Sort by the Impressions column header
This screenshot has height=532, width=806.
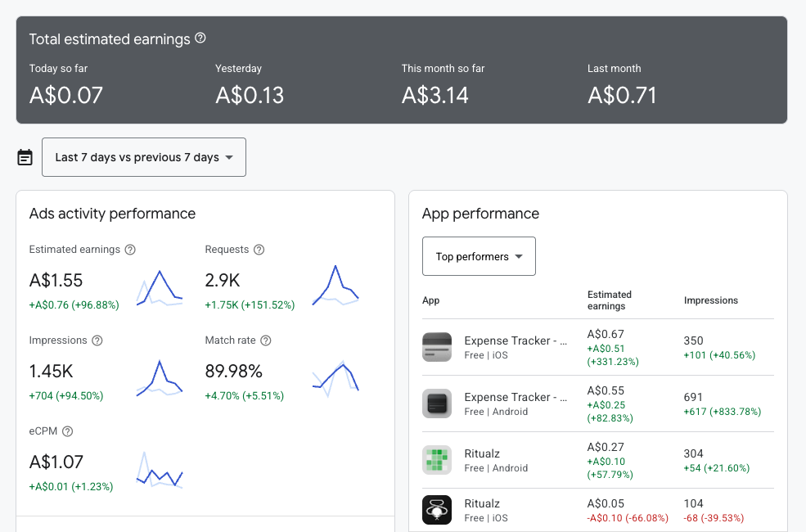[711, 300]
